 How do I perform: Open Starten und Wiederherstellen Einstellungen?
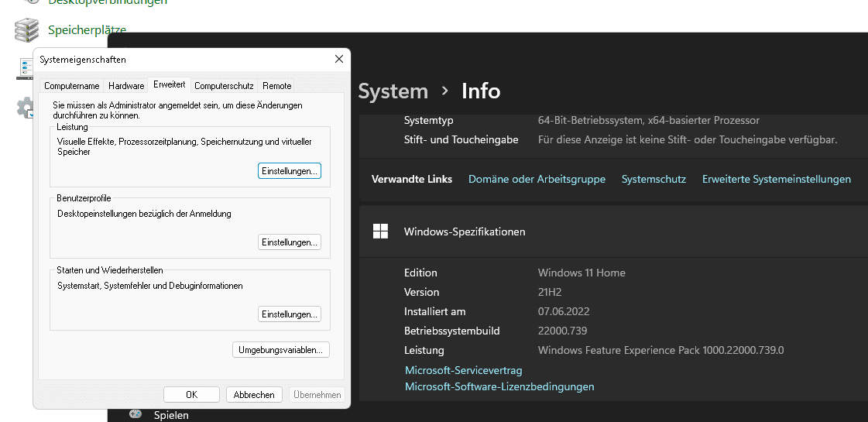[x=290, y=314]
